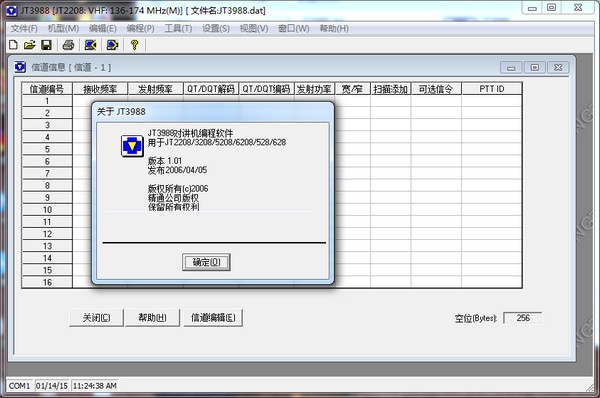
Task: Select channel row number 14
Action: click(x=47, y=258)
